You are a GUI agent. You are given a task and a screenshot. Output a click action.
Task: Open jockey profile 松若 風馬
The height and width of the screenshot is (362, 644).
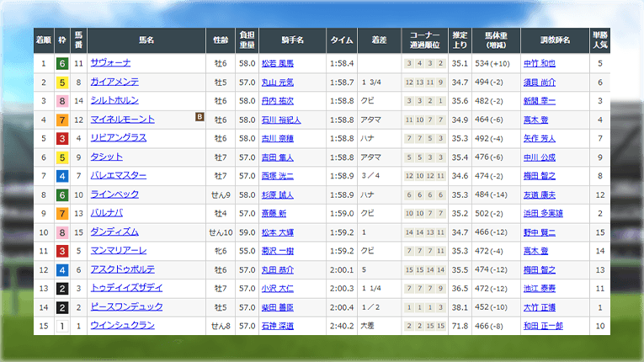(x=280, y=63)
